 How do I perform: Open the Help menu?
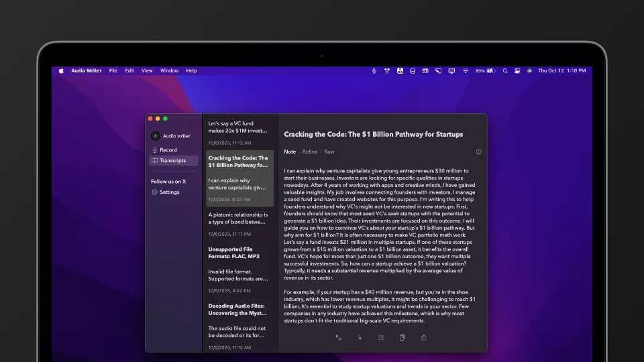(191, 70)
